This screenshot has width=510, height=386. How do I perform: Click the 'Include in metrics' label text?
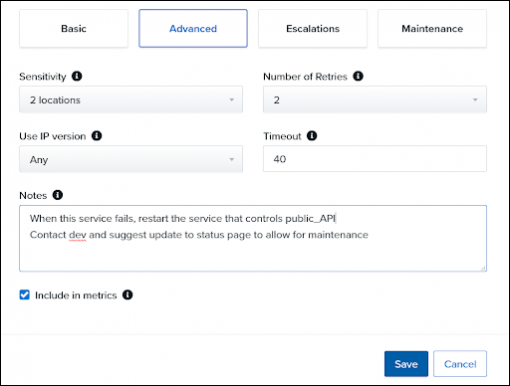coord(76,295)
